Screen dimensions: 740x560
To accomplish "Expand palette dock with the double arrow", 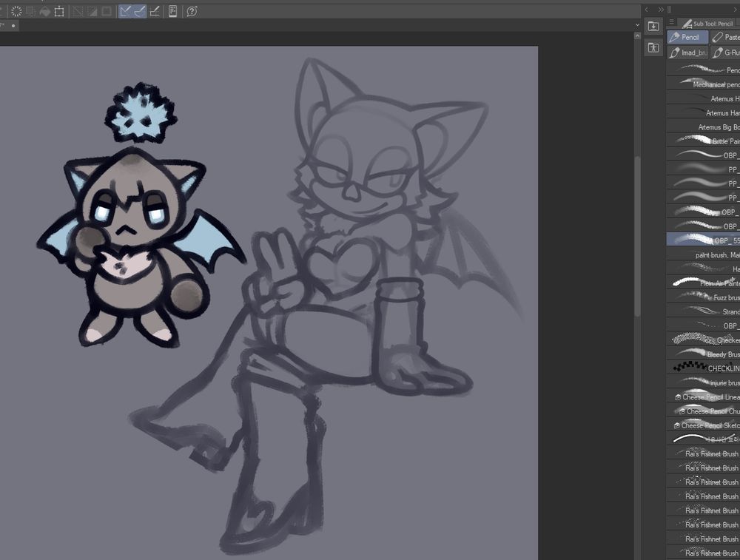I will tap(661, 10).
